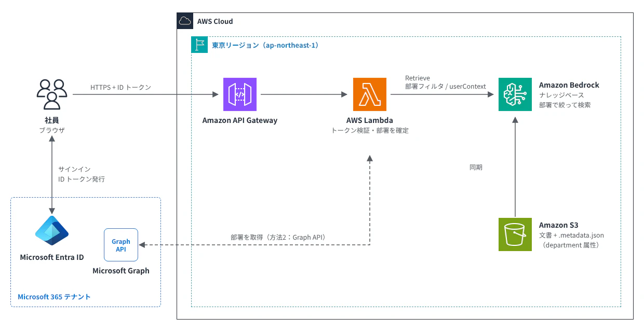Select the "ナレッジベース" text
This screenshot has width=644, height=332.
561,95
